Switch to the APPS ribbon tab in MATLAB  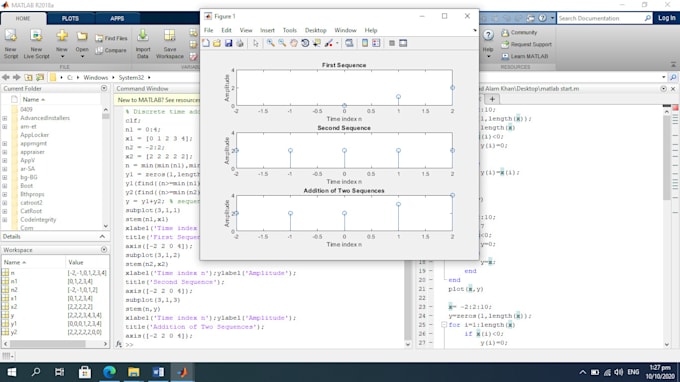[117, 19]
